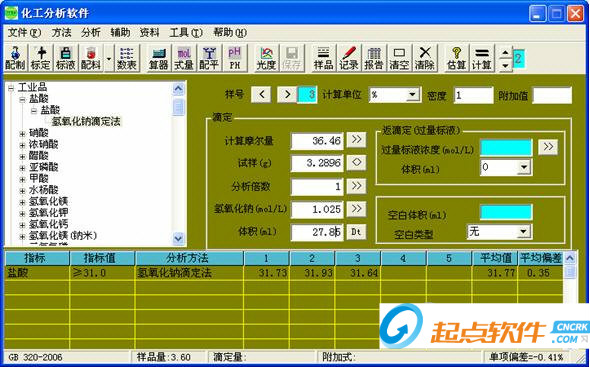Click the 清空 clear-all tool
The image size is (590, 367).
pos(399,58)
